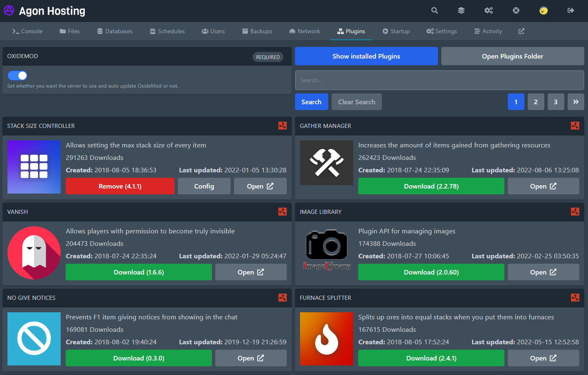The width and height of the screenshot is (588, 375).
Task: Select the Plugins tab
Action: [x=351, y=31]
